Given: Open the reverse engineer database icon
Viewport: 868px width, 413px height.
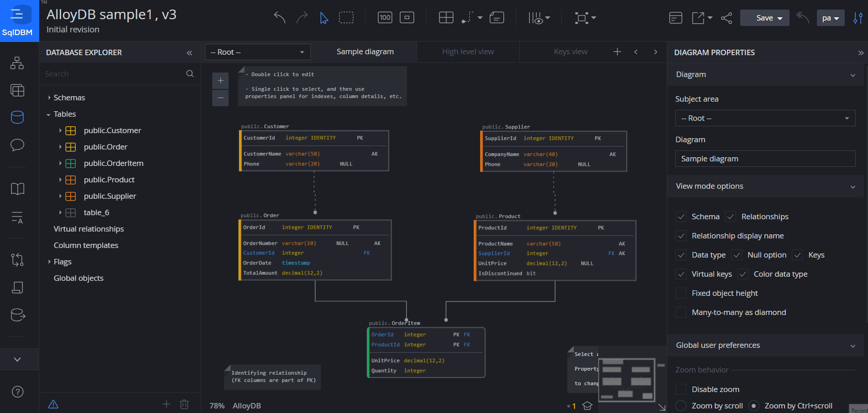Looking at the screenshot, I should pos(17,315).
